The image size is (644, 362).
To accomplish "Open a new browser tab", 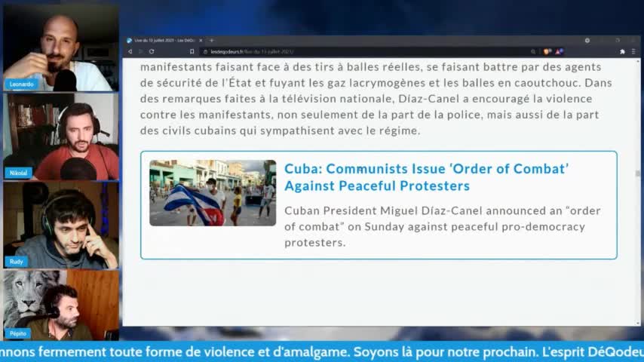I will click(x=212, y=40).
